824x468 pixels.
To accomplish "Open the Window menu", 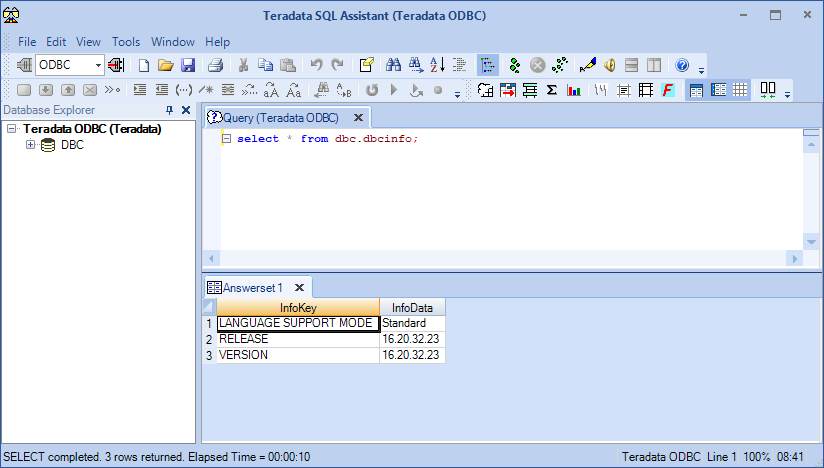I will pos(173,41).
